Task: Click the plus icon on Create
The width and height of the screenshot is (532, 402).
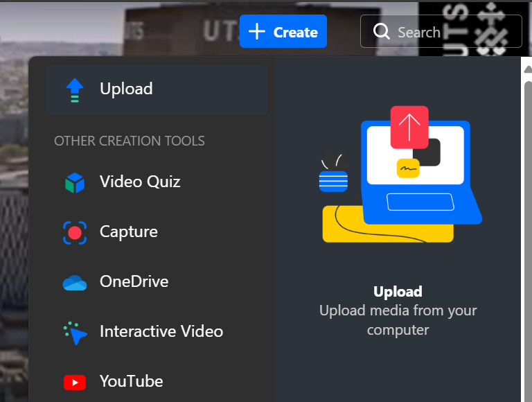Action: [257, 32]
